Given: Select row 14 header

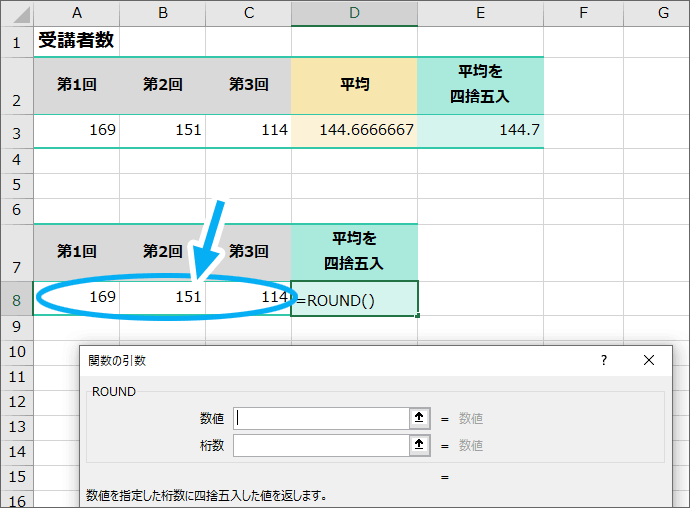Looking at the screenshot, I should 17,452.
